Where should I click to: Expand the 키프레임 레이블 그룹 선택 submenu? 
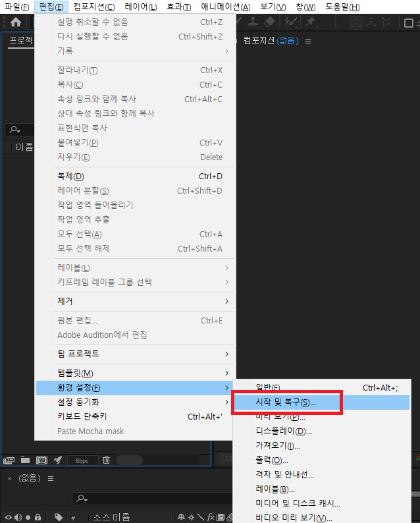tap(136, 282)
